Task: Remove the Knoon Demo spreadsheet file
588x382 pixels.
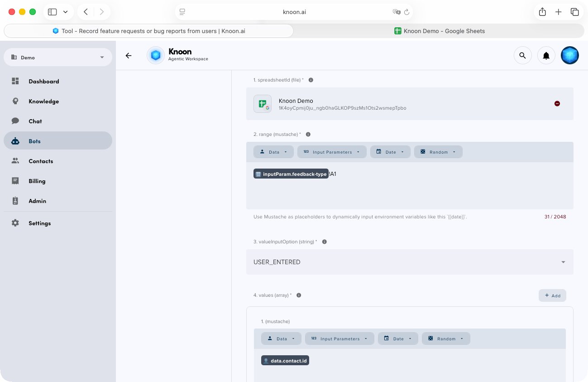Action: [557, 104]
